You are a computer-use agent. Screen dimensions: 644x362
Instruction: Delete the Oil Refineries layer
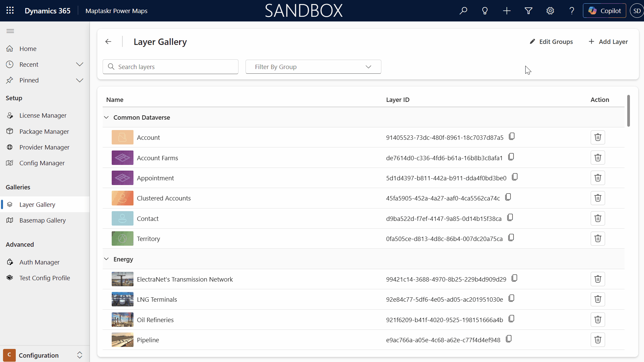(x=598, y=320)
